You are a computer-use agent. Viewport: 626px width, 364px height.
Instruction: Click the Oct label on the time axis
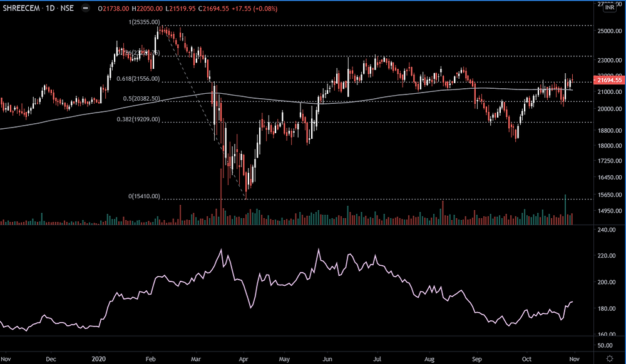pyautogui.click(x=526, y=359)
